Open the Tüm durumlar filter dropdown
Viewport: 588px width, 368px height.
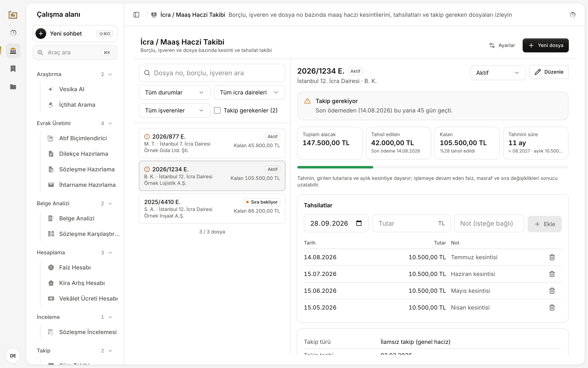coord(174,92)
